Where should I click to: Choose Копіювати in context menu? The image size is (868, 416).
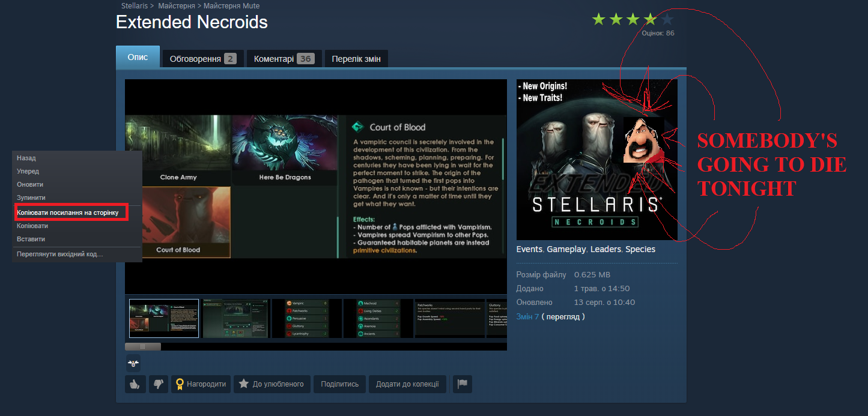77,226
